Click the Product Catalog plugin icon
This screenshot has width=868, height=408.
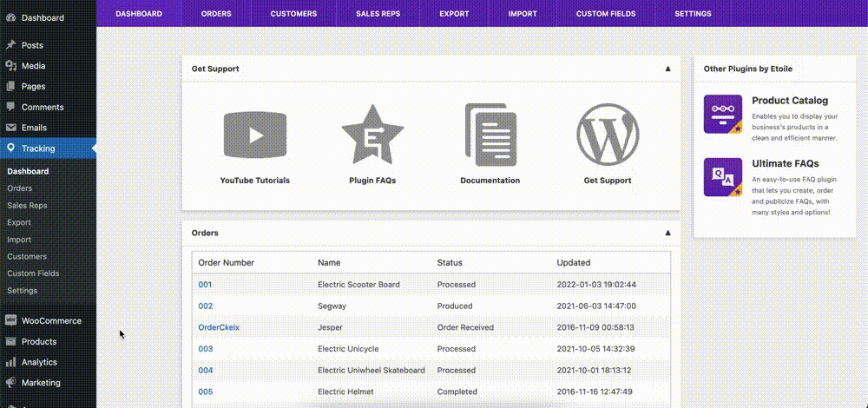pyautogui.click(x=723, y=114)
